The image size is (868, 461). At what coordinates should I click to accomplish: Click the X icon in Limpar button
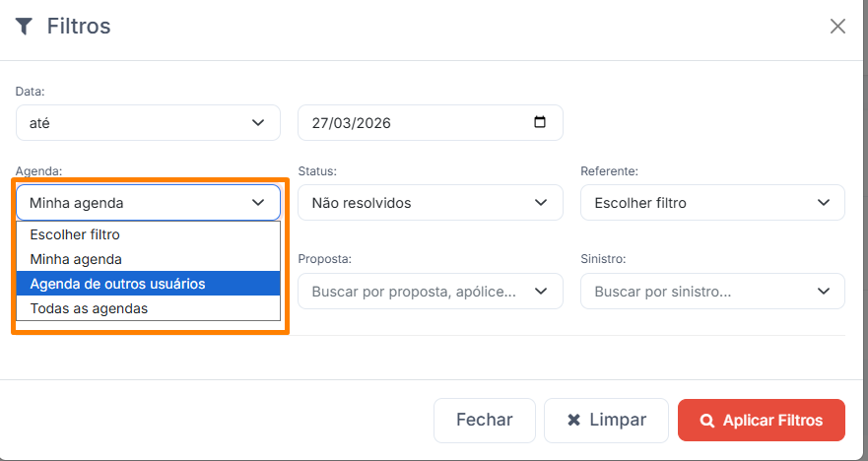tap(573, 421)
